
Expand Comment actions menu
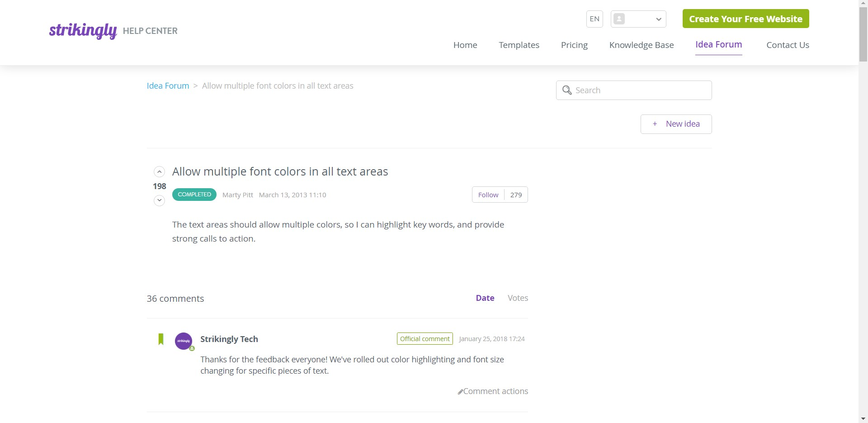click(493, 391)
